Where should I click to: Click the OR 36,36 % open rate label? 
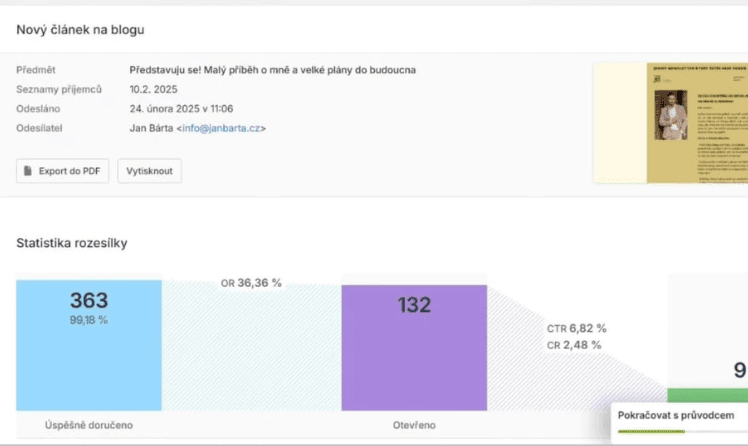coord(251,283)
